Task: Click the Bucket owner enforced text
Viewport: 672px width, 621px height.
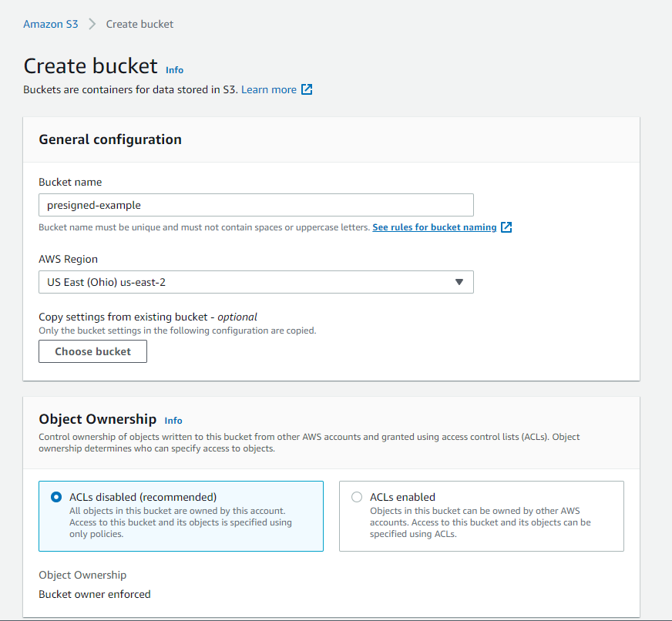Action: (95, 594)
